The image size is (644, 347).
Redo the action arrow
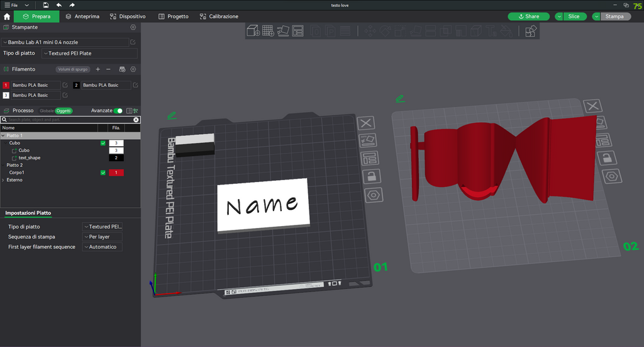[x=72, y=5]
